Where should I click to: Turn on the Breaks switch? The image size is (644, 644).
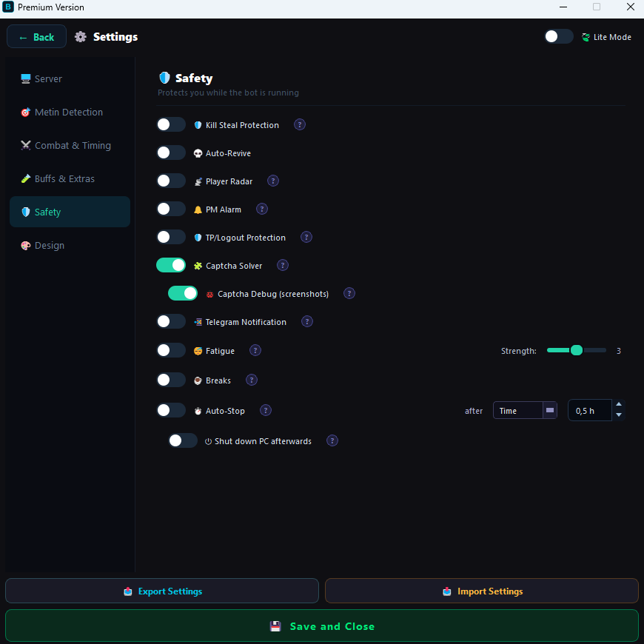[171, 380]
